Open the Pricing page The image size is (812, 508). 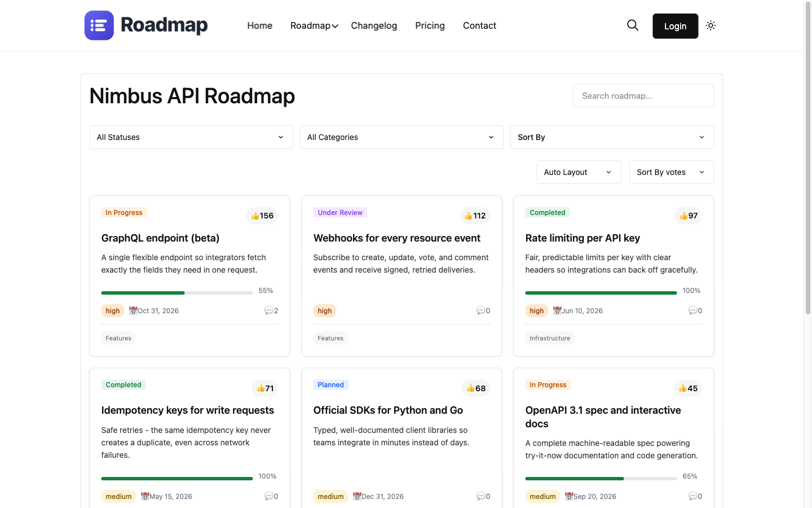click(430, 25)
